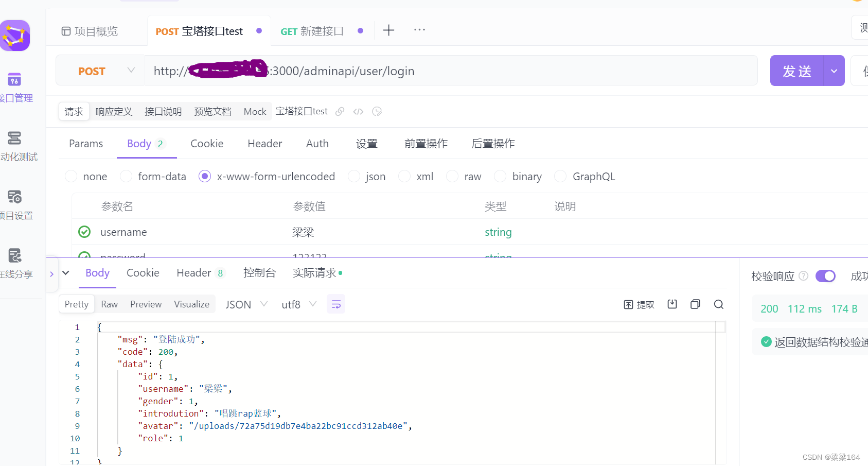Open the POST method dropdown
Viewport: 868px width, 466px height.
[x=131, y=71]
